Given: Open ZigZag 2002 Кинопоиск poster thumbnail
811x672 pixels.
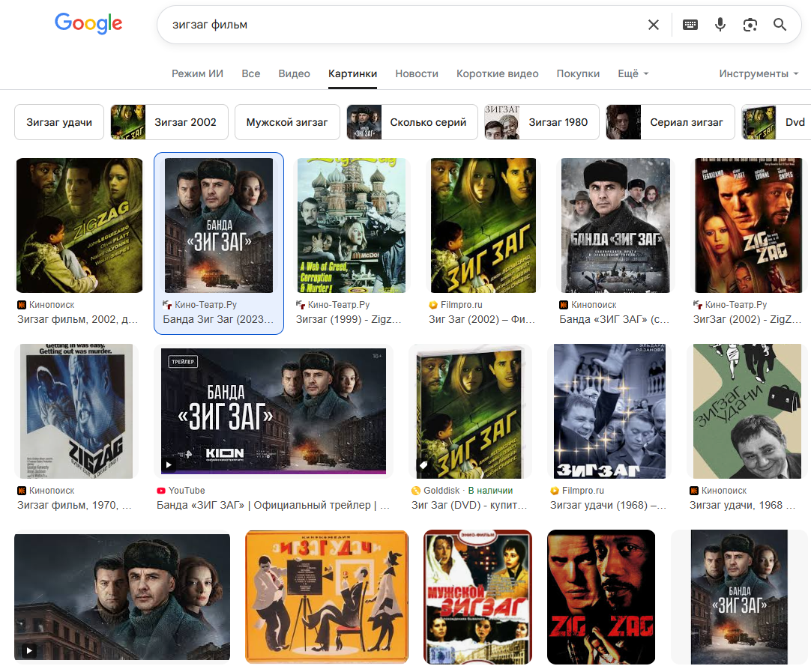Looking at the screenshot, I should (x=79, y=225).
